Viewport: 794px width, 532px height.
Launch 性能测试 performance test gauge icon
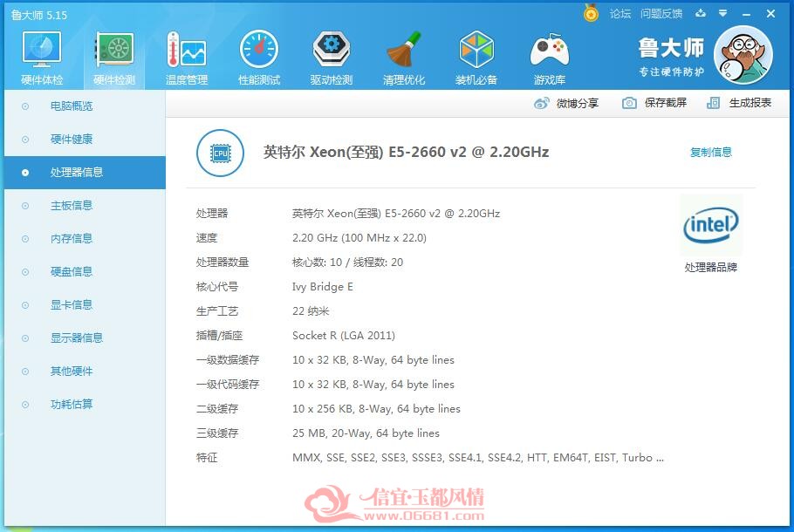pos(259,49)
